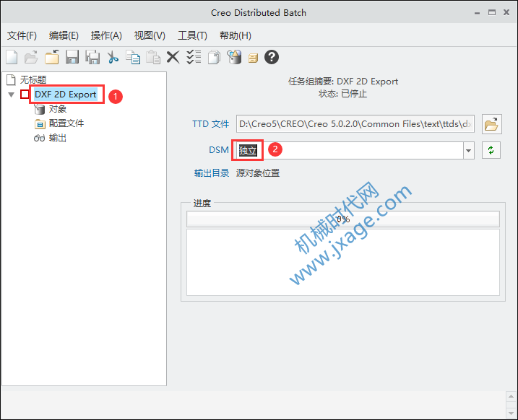Toggle the DXF 2D Export checkbox
The image size is (518, 420).
click(x=25, y=95)
